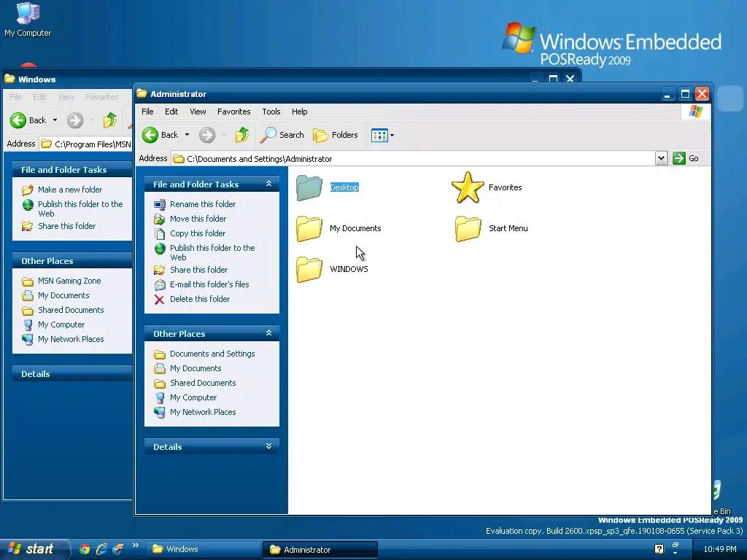The image size is (747, 560).
Task: Open My Documents link in Administrator Other Places
Action: [196, 368]
